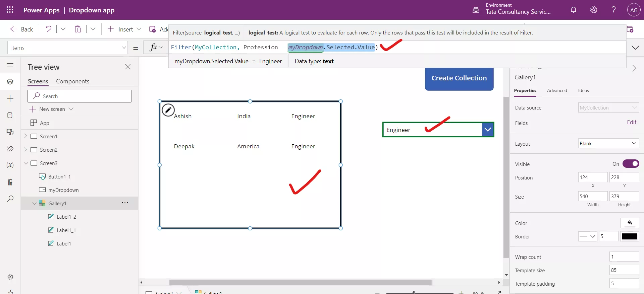644x294 pixels.
Task: Click the app checker icon at top right
Action: (630, 29)
